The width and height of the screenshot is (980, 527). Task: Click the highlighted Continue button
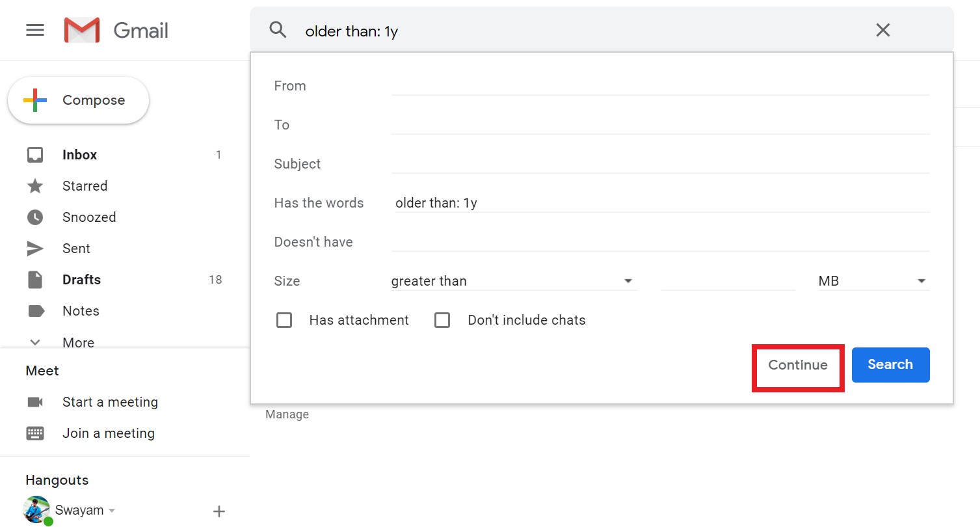797,365
